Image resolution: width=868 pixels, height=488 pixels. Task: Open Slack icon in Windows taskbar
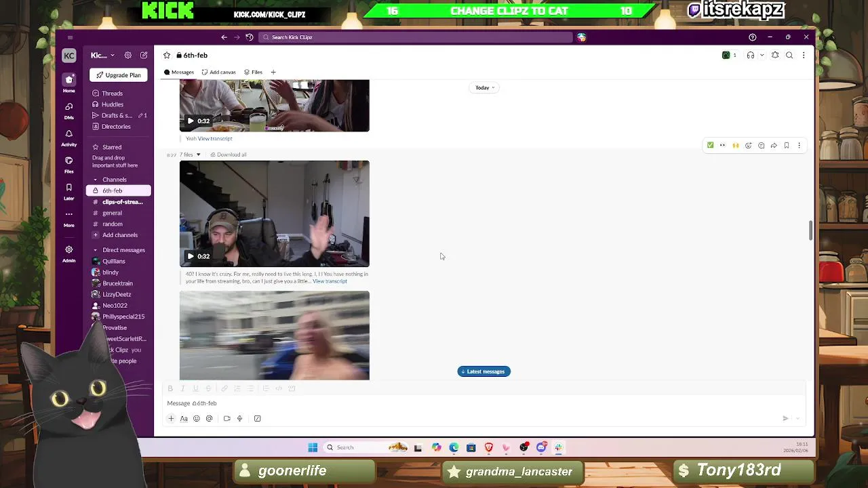558,447
